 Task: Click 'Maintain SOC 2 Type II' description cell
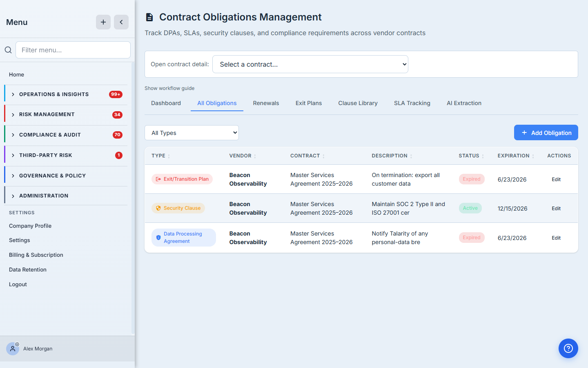(x=408, y=208)
